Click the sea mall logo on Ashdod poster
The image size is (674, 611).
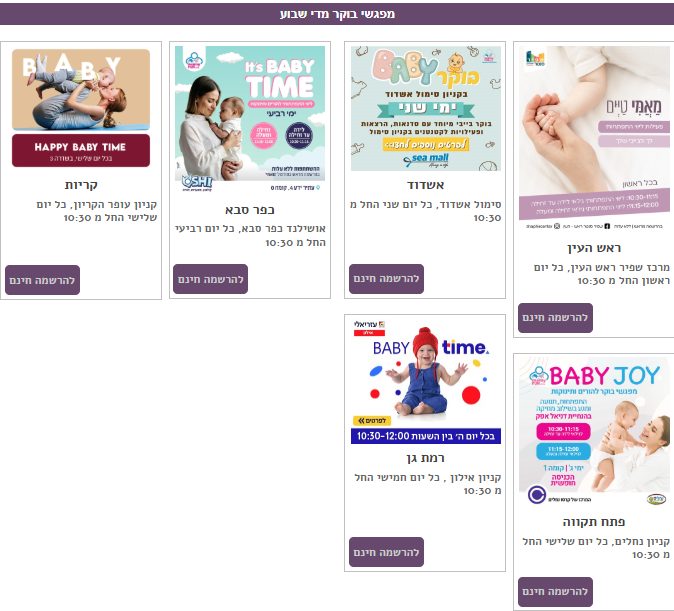click(x=426, y=160)
